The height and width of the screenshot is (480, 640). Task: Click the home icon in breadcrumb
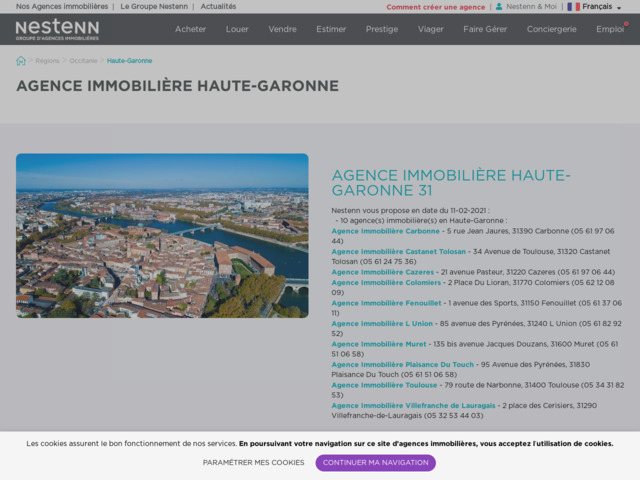click(21, 61)
